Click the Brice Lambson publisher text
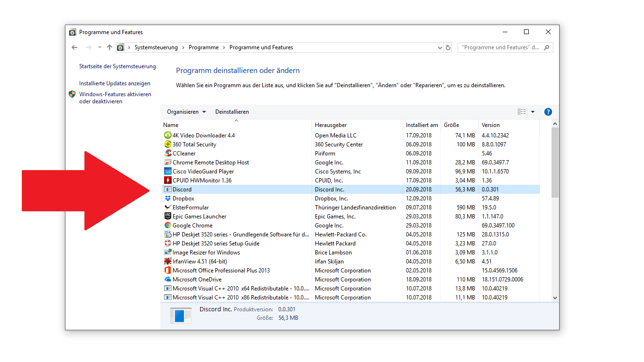 click(333, 253)
